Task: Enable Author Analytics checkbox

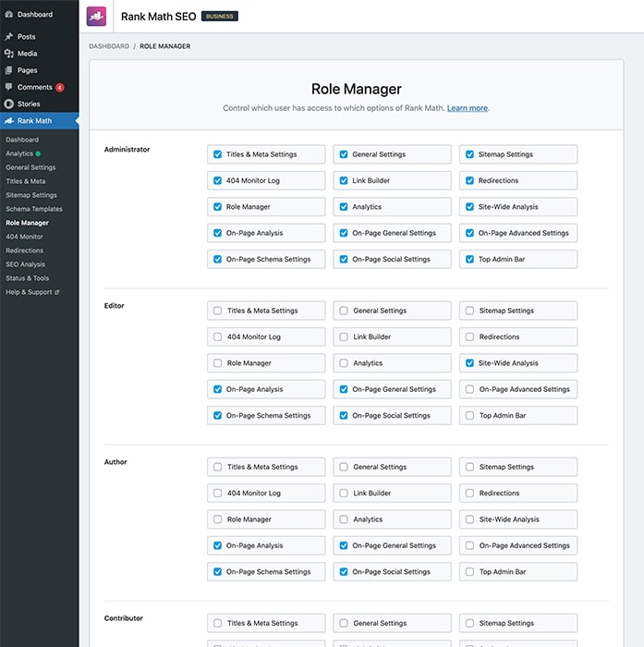Action: point(343,519)
